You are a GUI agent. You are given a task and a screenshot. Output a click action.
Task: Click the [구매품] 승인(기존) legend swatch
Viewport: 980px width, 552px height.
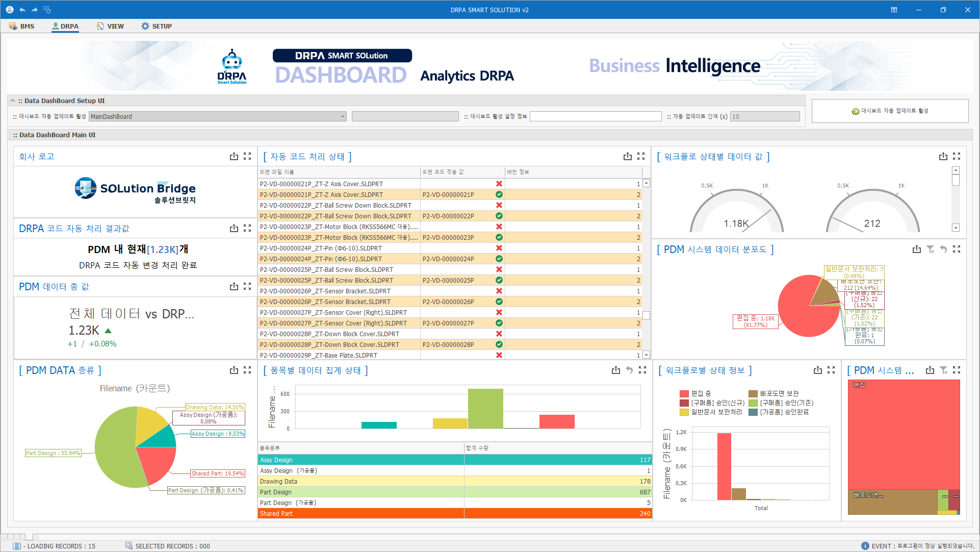point(753,403)
